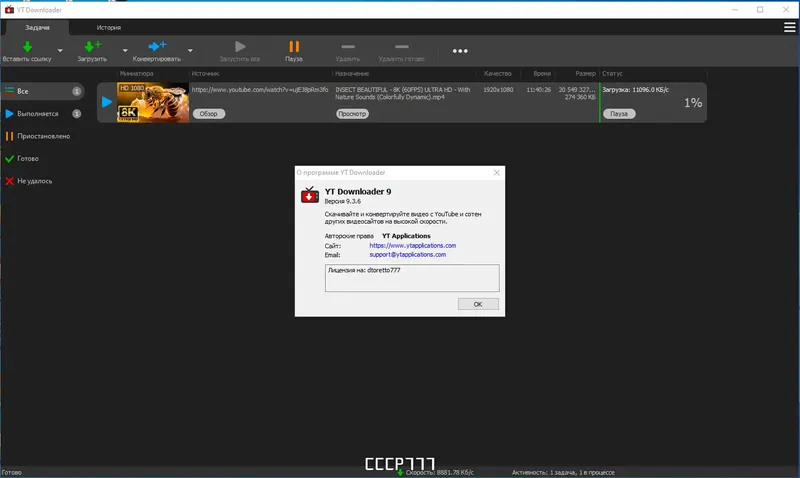This screenshot has height=478, width=800.
Task: Click the Загрузить download icon
Action: 92,46
